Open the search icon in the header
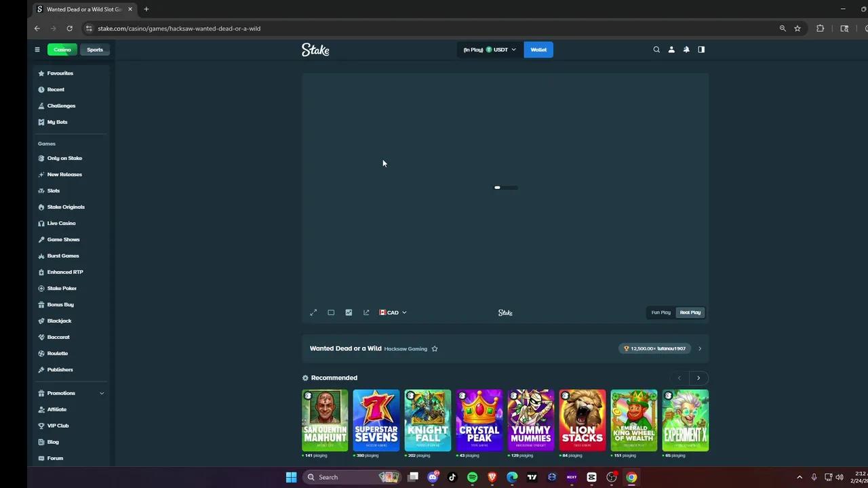The width and height of the screenshot is (868, 488). tap(656, 49)
